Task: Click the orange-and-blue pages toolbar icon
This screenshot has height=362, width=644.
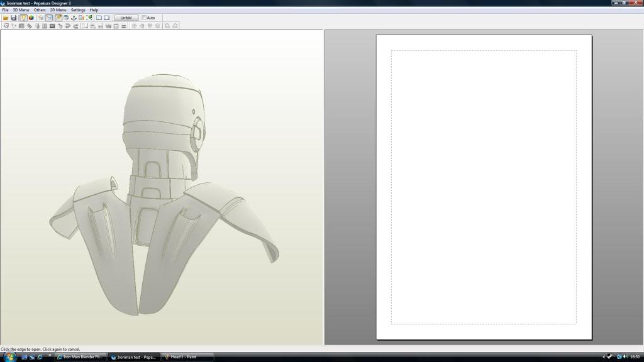Action: pyautogui.click(x=81, y=18)
